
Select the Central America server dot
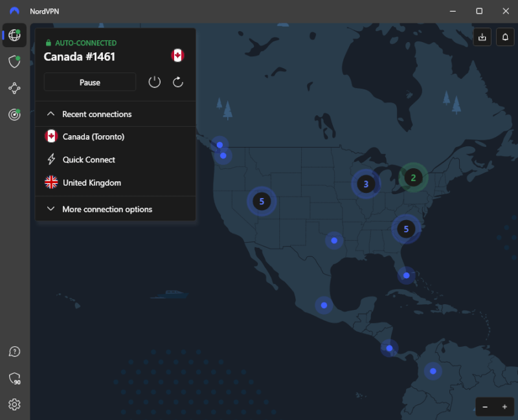(389, 348)
